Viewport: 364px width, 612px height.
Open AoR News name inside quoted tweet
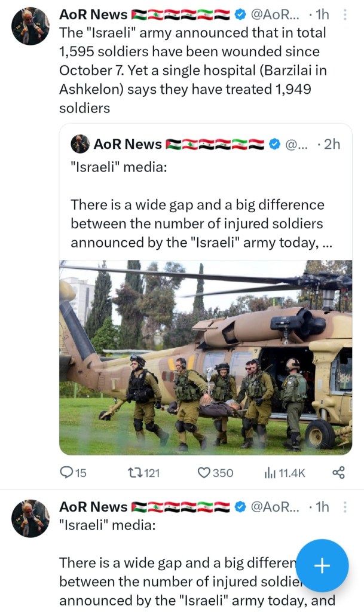[128, 144]
